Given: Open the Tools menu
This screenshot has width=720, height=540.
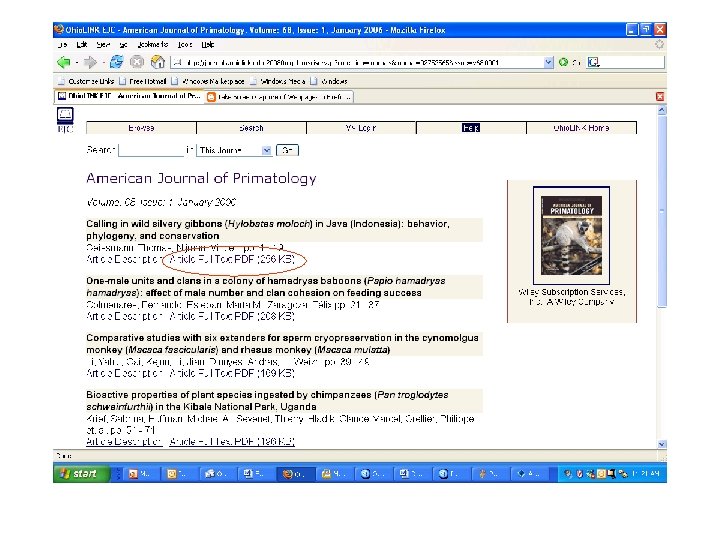Looking at the screenshot, I should coord(185,45).
